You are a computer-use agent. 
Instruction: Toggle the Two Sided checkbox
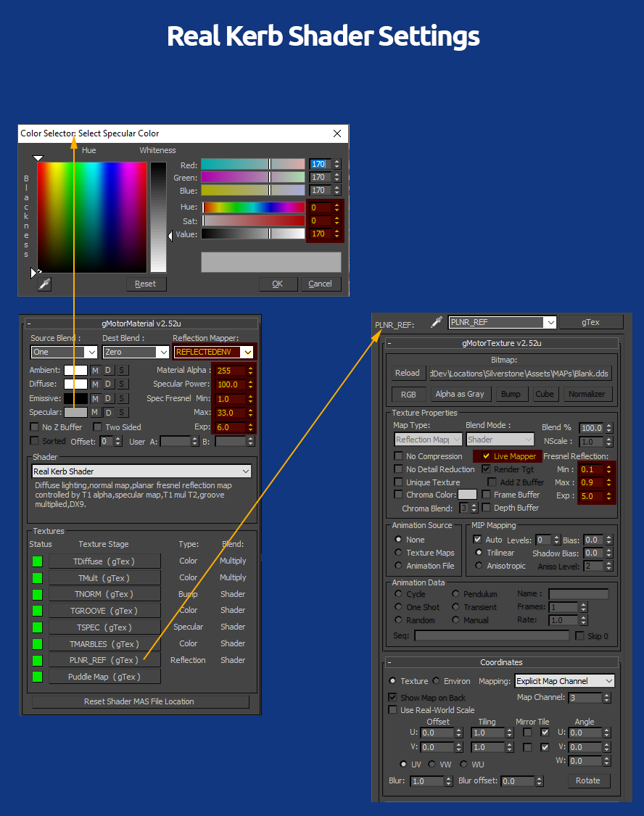coord(97,427)
